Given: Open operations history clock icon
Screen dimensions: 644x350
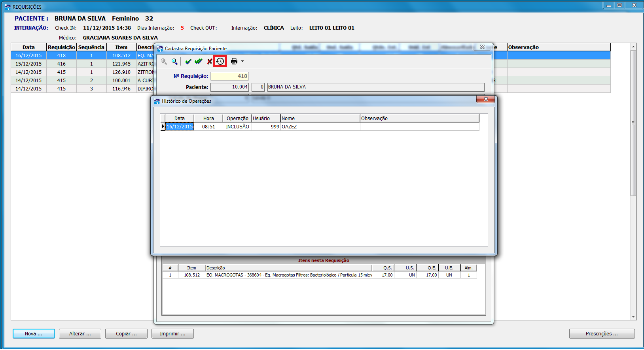Looking at the screenshot, I should coord(220,61).
